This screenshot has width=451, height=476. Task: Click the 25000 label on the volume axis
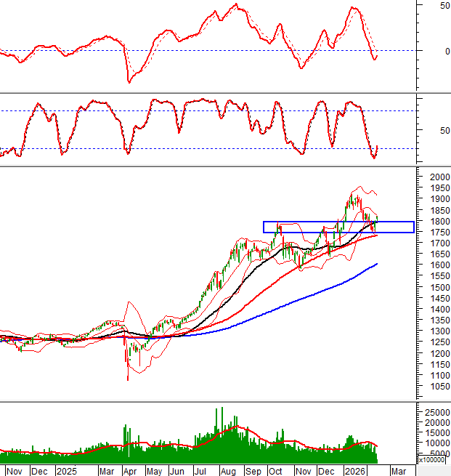tap(435, 411)
